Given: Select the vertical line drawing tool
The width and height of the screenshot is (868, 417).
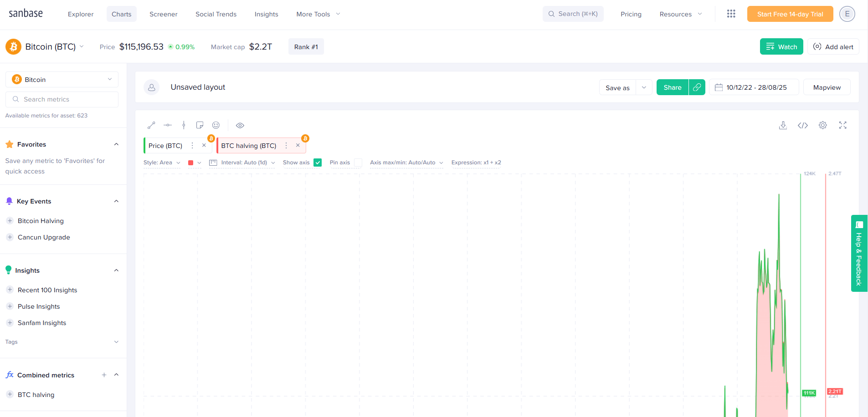Looking at the screenshot, I should tap(184, 125).
